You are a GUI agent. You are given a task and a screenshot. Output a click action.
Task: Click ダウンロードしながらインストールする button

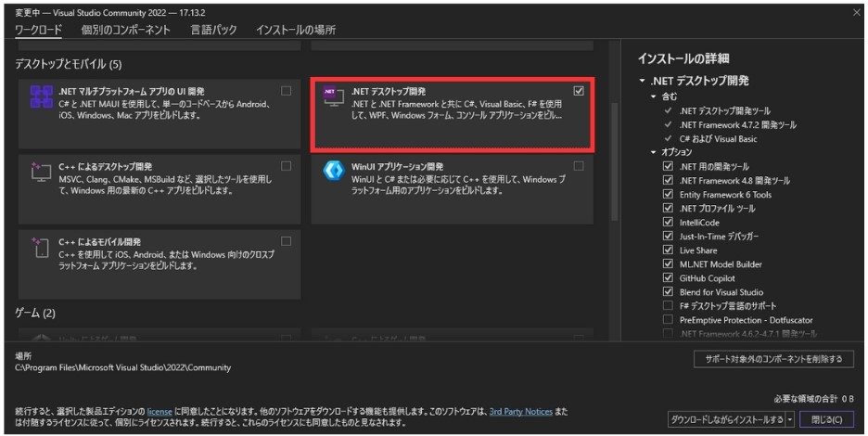[727, 419]
